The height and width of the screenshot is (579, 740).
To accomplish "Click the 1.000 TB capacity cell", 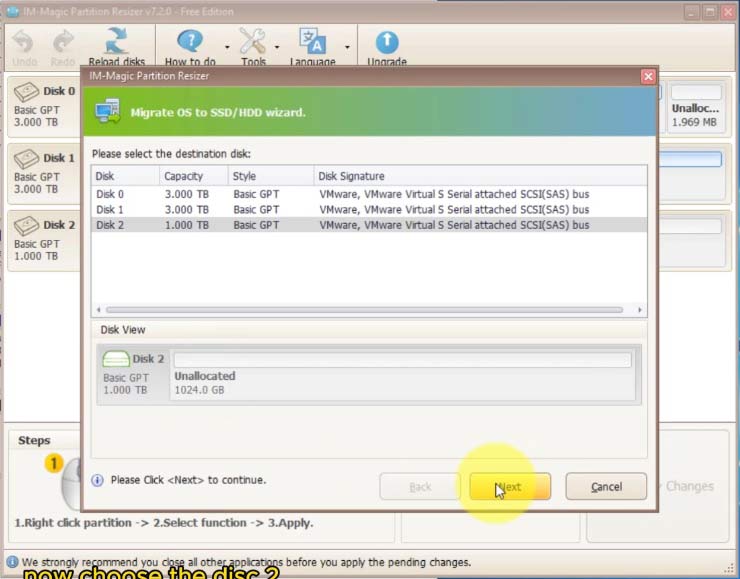I will point(187,225).
